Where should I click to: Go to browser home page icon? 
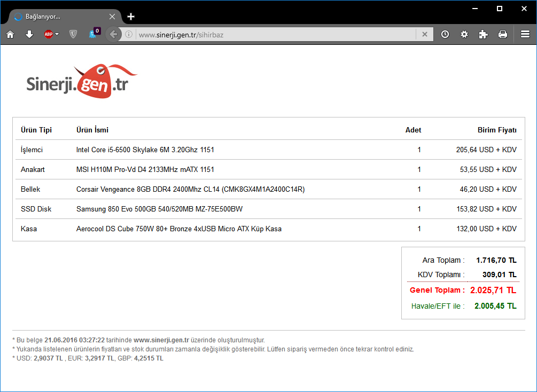coord(10,34)
